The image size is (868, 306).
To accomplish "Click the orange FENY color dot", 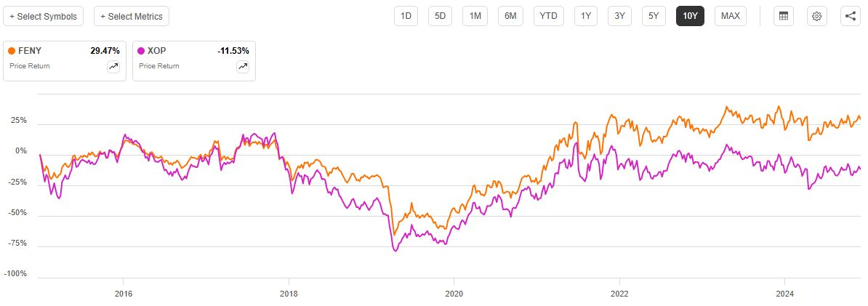I will point(12,51).
